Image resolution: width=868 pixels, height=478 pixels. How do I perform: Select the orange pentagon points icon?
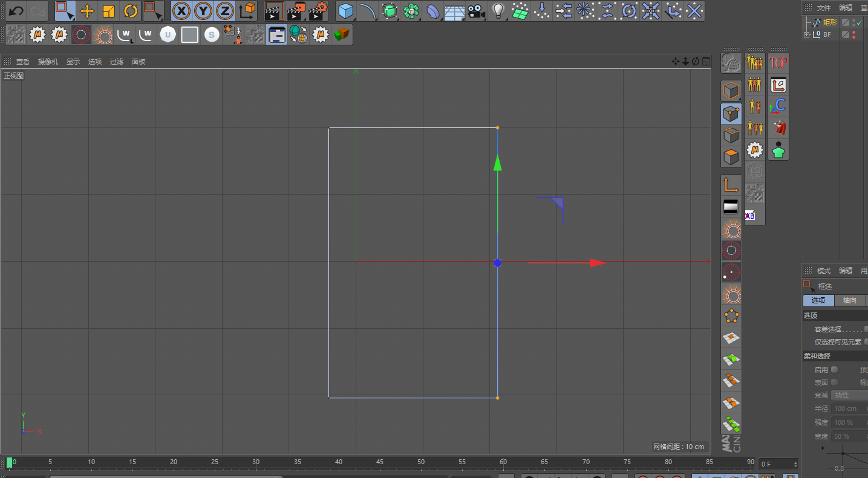tap(732, 316)
